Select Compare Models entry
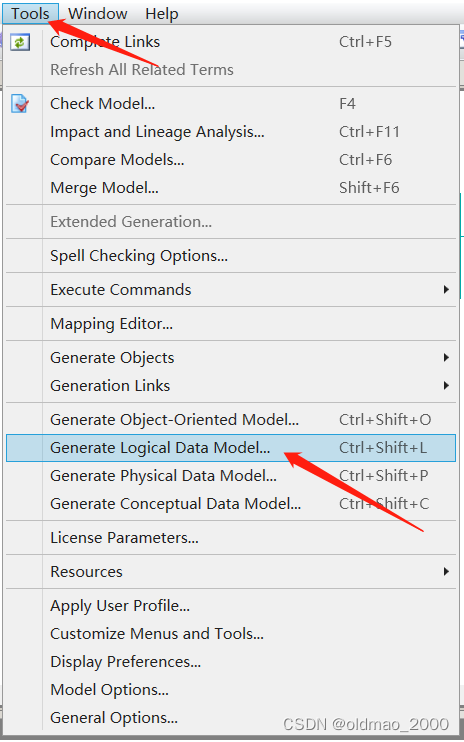The image size is (464, 742). 231,160
